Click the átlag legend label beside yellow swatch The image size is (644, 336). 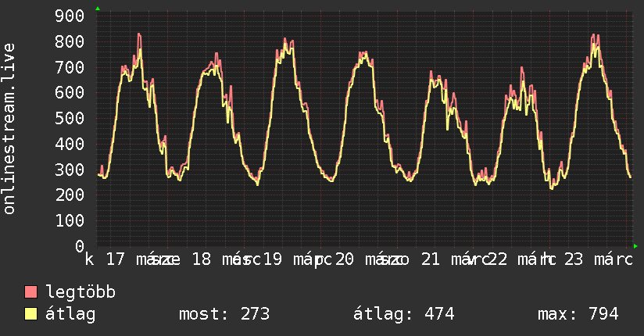tap(70, 314)
